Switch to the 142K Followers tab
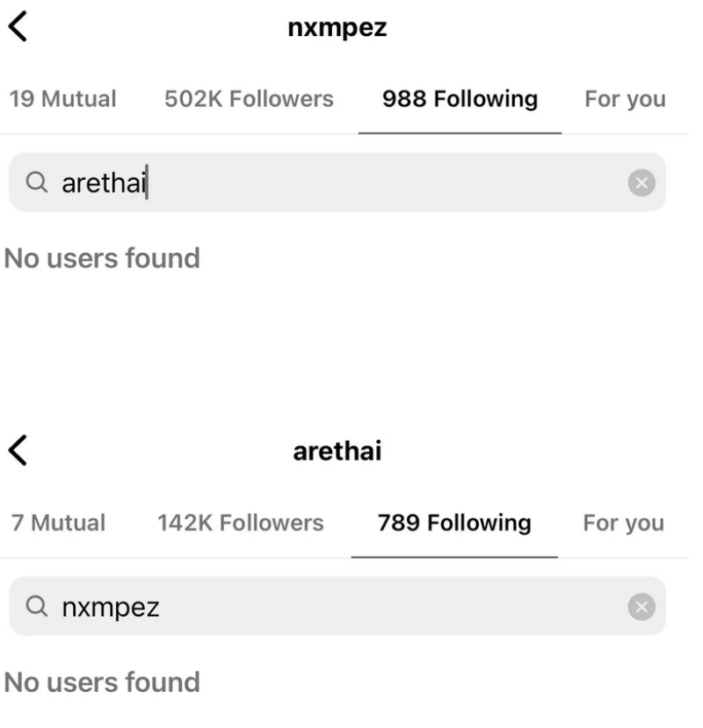This screenshot has width=703, height=728. pyautogui.click(x=240, y=523)
